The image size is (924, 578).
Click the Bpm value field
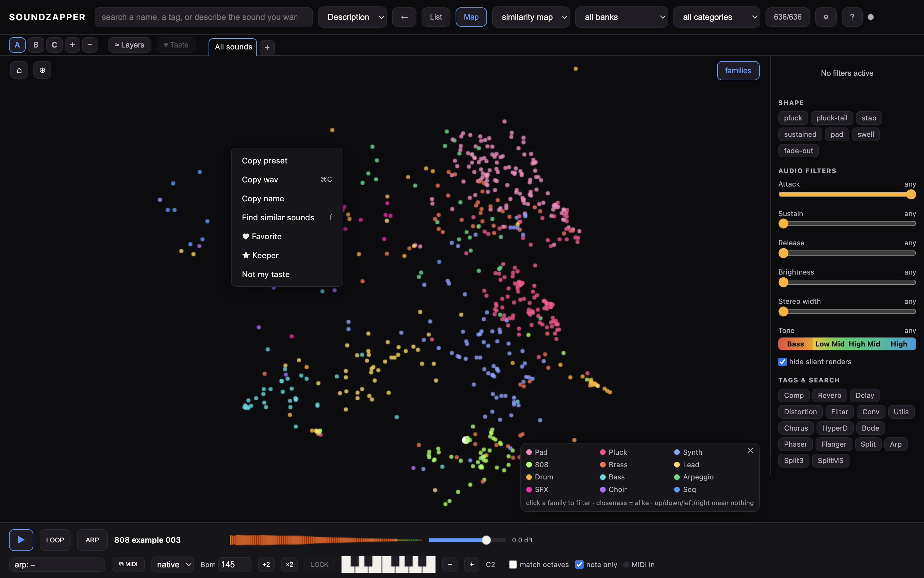235,565
